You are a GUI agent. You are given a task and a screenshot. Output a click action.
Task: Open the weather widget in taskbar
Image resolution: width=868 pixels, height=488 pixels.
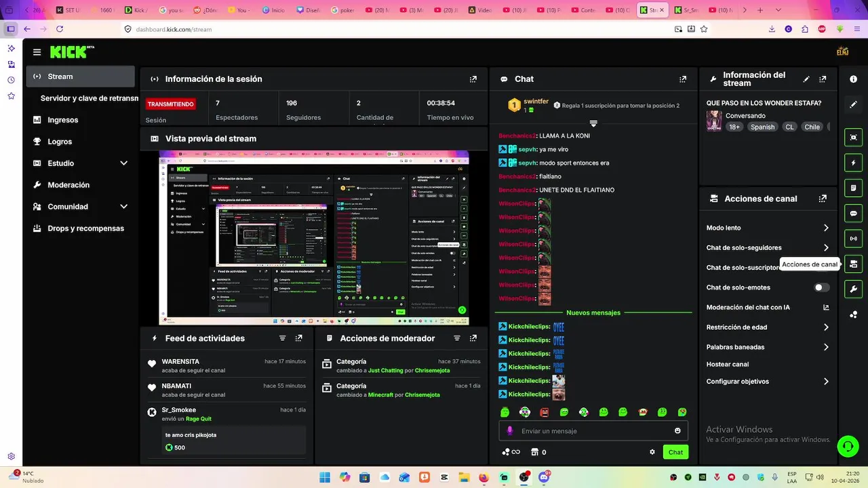click(27, 476)
